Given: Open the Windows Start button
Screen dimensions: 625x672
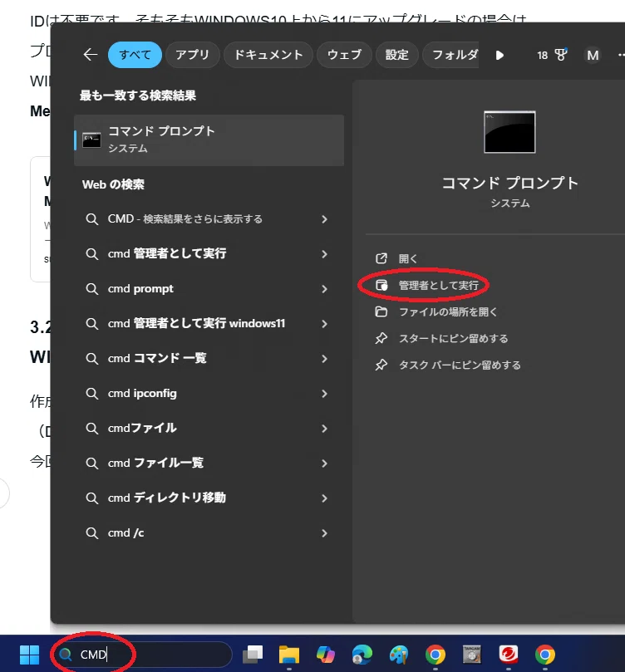Looking at the screenshot, I should pyautogui.click(x=30, y=655).
